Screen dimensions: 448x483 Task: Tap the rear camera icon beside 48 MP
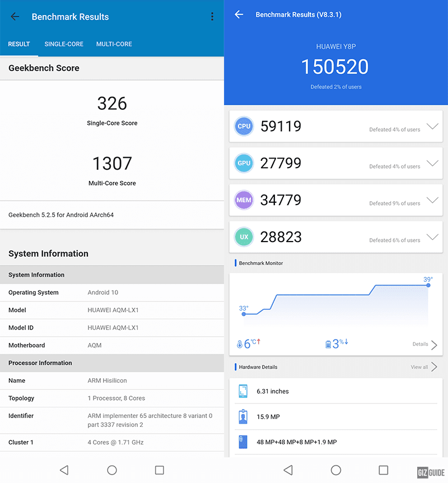(x=243, y=442)
